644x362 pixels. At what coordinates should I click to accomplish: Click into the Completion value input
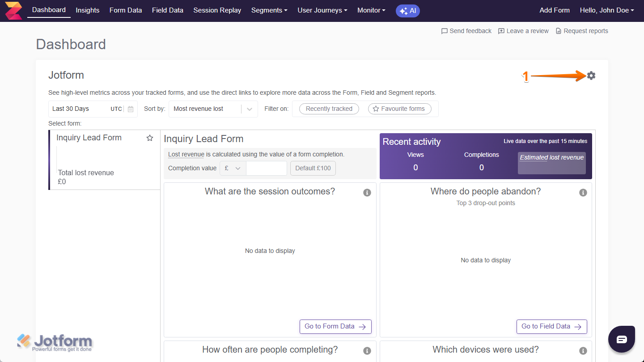point(266,168)
